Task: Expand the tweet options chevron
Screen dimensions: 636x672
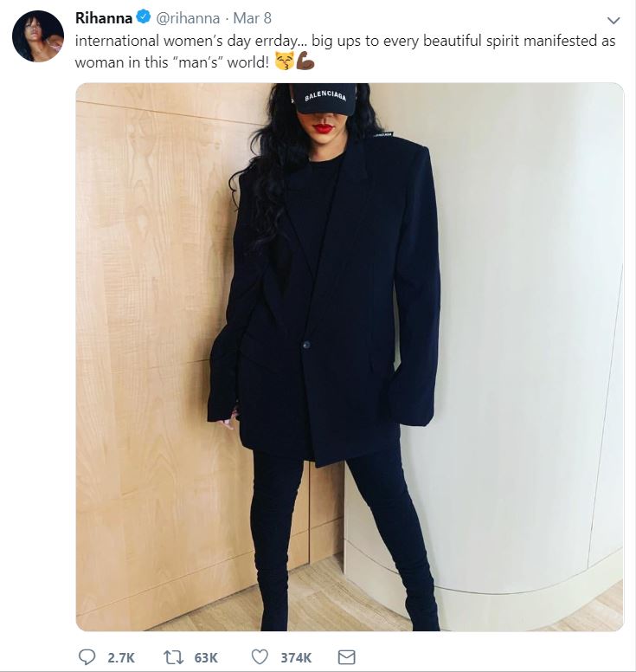Action: (x=614, y=20)
